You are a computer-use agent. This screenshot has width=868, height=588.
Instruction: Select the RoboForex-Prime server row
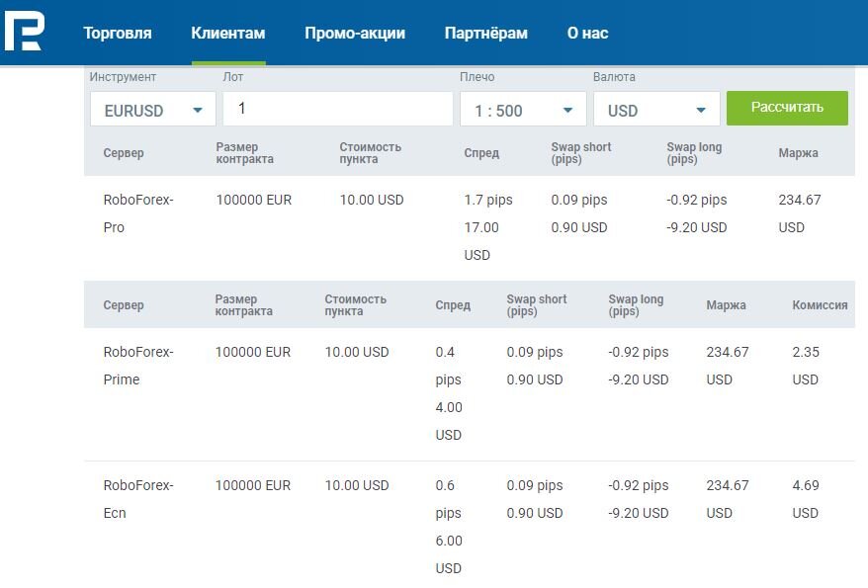(470, 394)
